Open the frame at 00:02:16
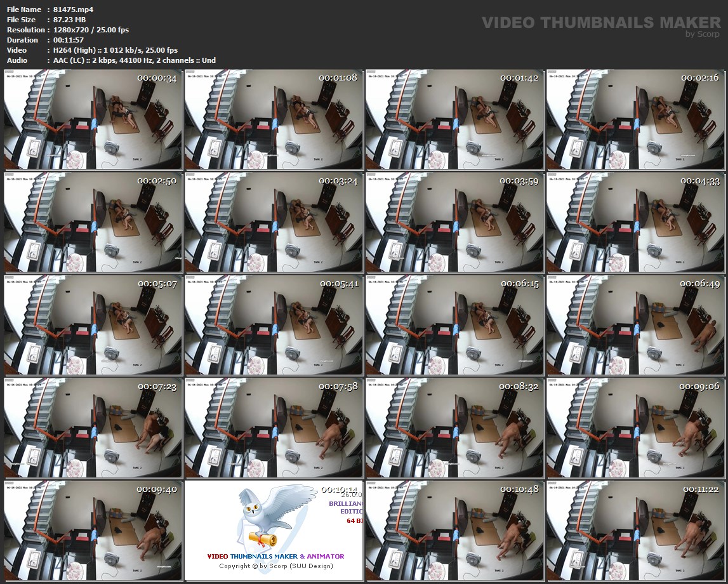Screen dimensions: 728x584 [635, 120]
